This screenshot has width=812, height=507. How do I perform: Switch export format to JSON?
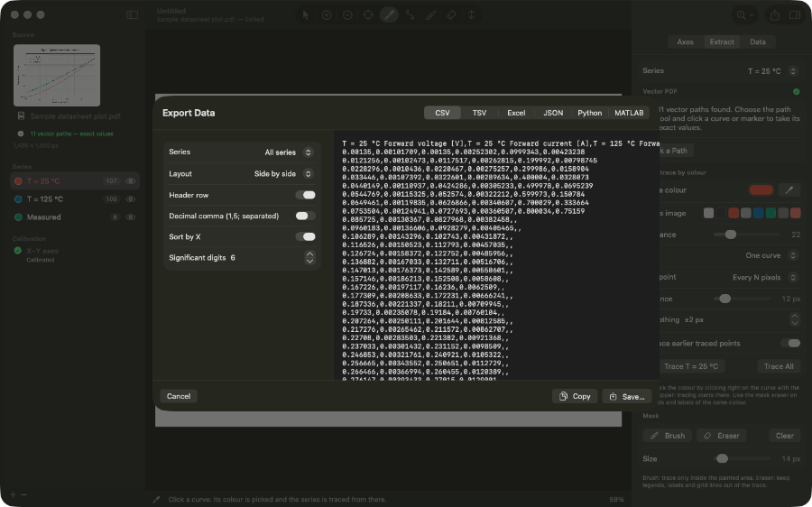(553, 113)
